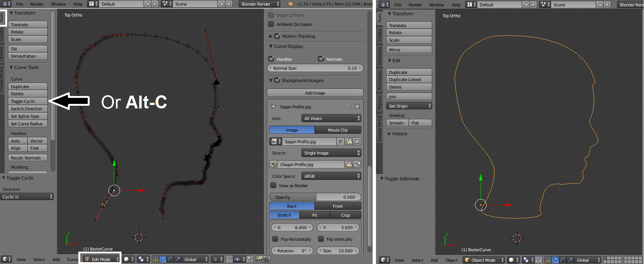This screenshot has height=264, width=644.
Task: Add a new screen layout with plus icon, left window
Action: 148,4
